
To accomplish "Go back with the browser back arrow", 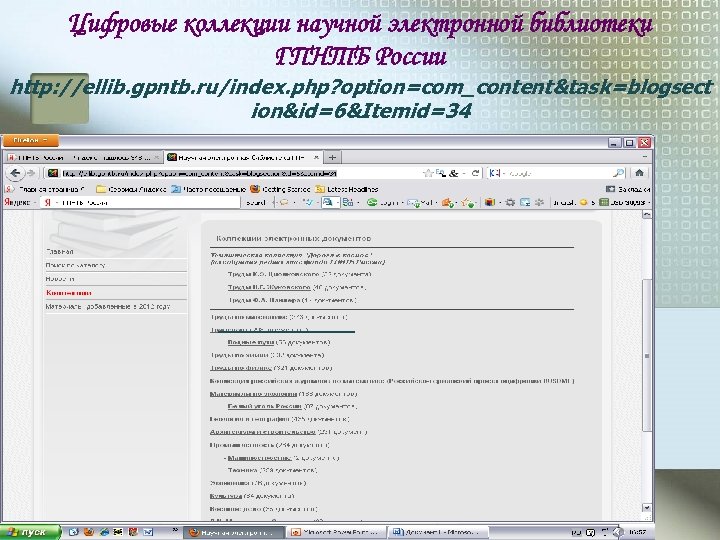I will 15,173.
